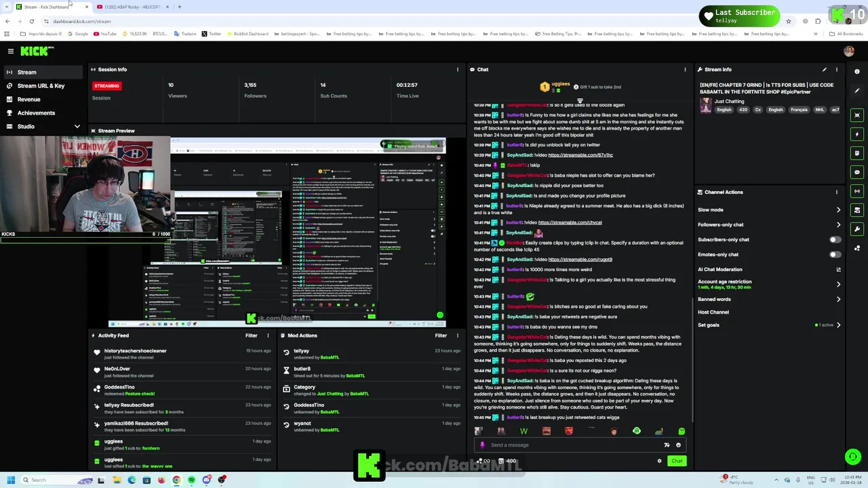This screenshot has width=868, height=488.
Task: Open Activity Feed three-dot menu
Action: click(x=268, y=335)
